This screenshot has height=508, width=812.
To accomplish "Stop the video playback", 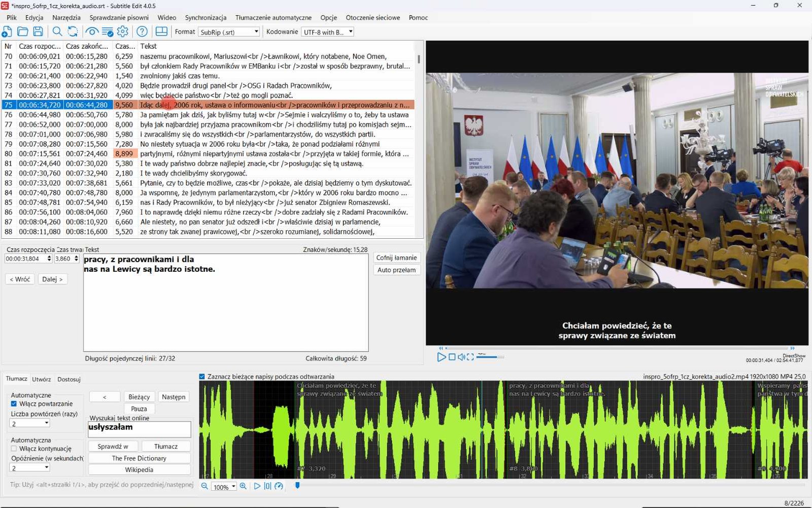I will 452,357.
